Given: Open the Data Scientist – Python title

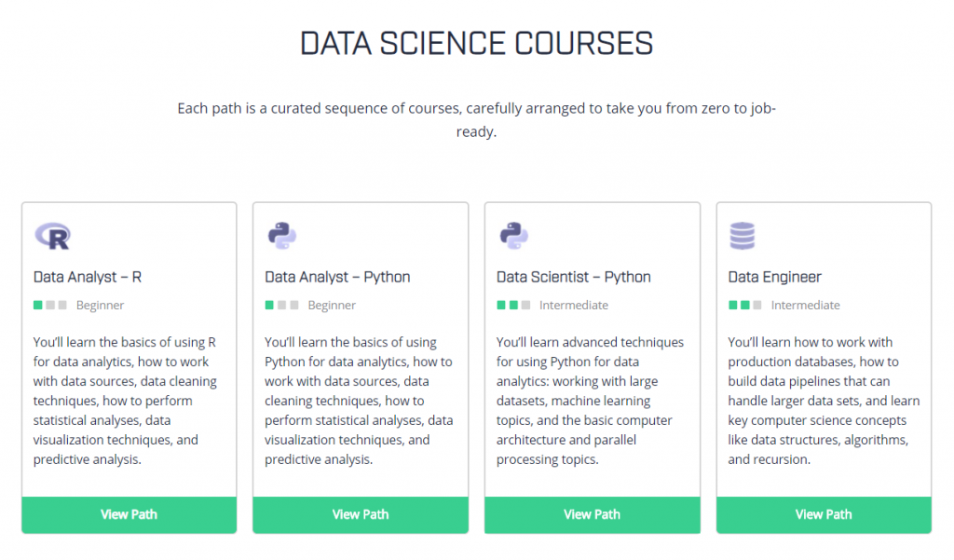Looking at the screenshot, I should tap(573, 277).
